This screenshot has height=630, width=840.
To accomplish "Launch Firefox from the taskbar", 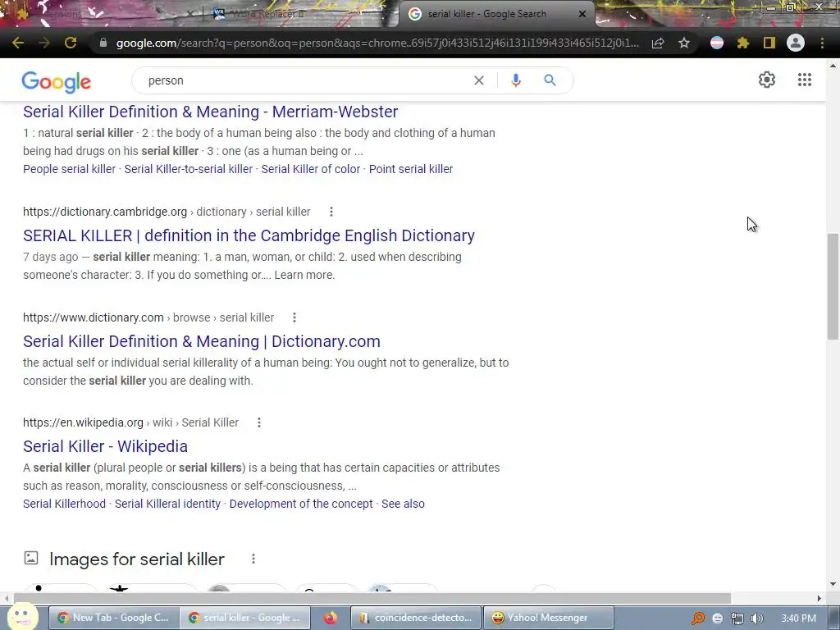I will [331, 618].
